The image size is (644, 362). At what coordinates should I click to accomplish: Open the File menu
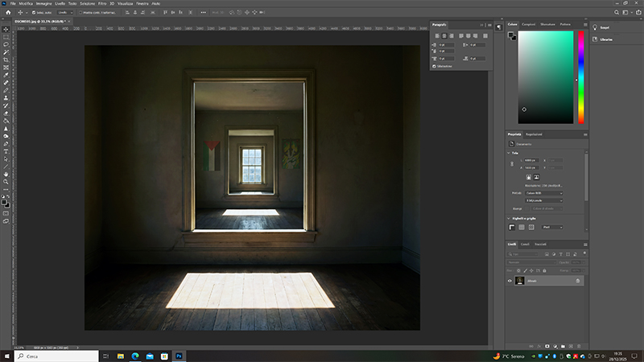point(13,3)
